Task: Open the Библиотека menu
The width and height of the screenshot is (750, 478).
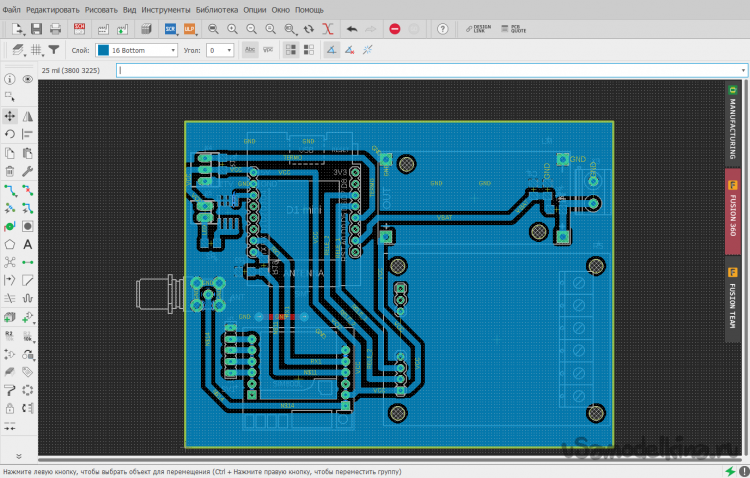Action: tap(217, 9)
